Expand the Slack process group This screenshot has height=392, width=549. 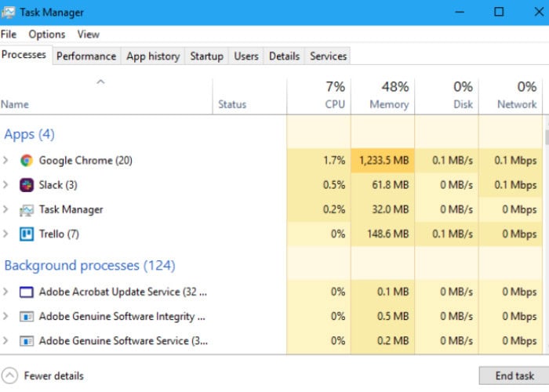[6, 185]
